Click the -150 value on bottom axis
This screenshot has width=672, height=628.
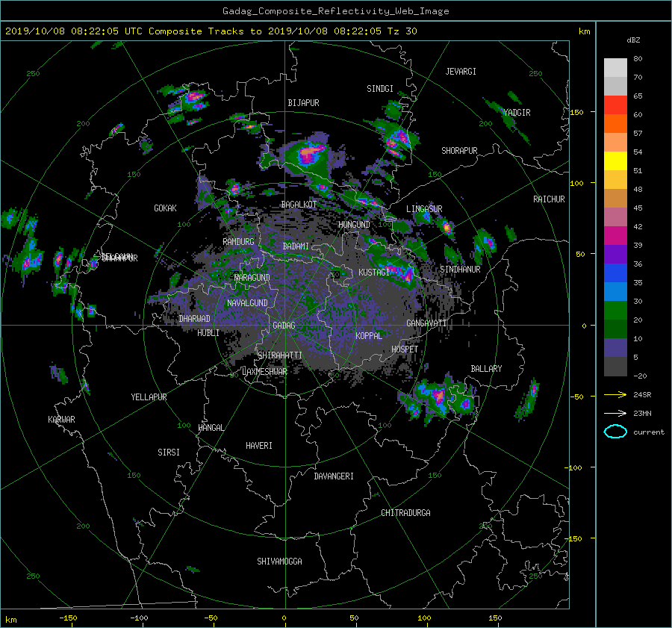[68, 618]
